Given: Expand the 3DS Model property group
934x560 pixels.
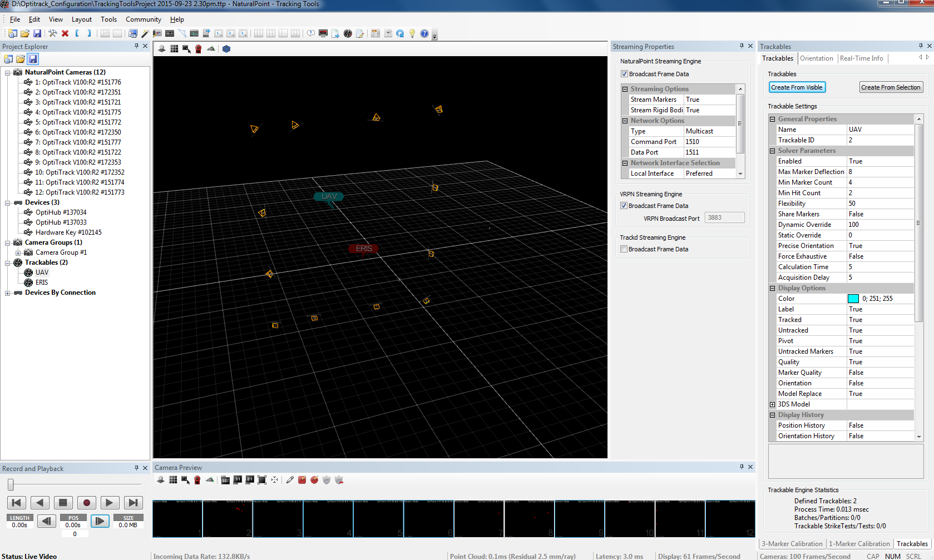Looking at the screenshot, I should 772,405.
